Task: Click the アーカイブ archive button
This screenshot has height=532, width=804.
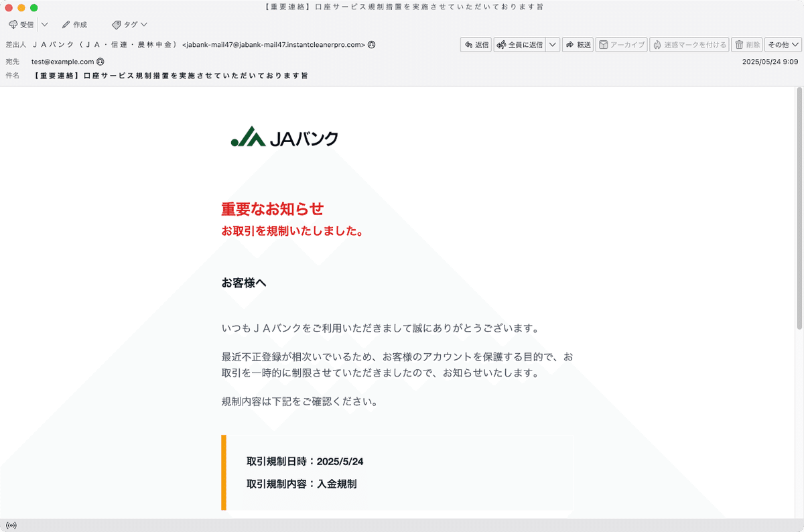Action: [x=621, y=45]
